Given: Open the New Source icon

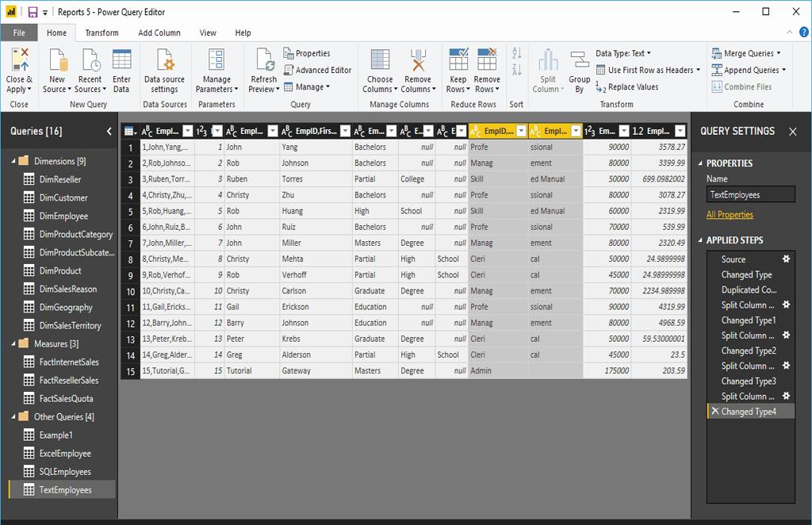Looking at the screenshot, I should click(57, 59).
